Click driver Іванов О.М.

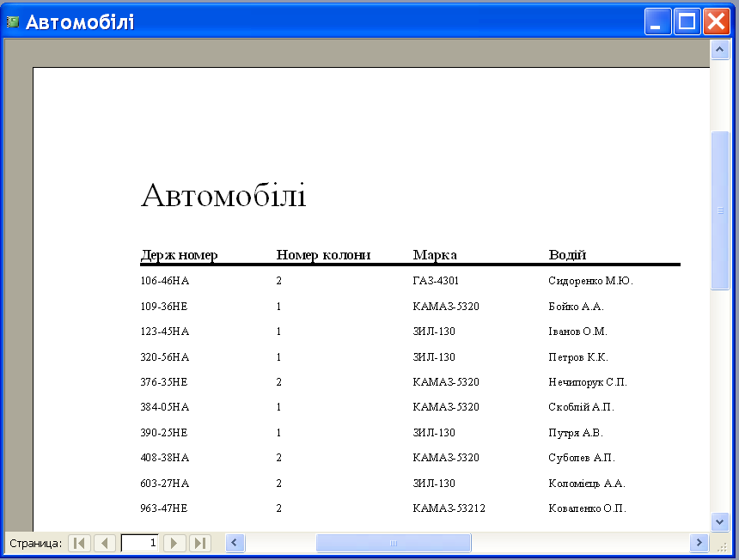coord(577,332)
